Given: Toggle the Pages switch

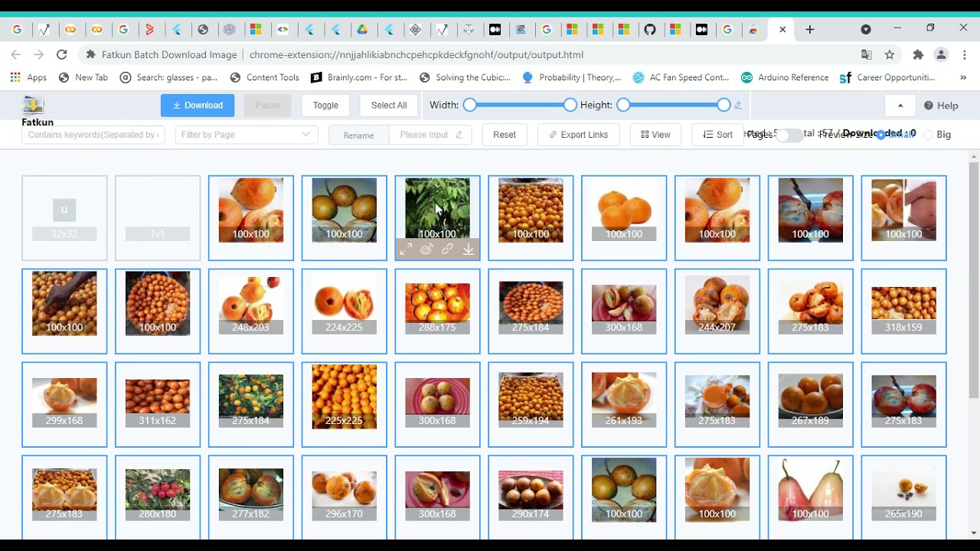Looking at the screenshot, I should click(788, 135).
